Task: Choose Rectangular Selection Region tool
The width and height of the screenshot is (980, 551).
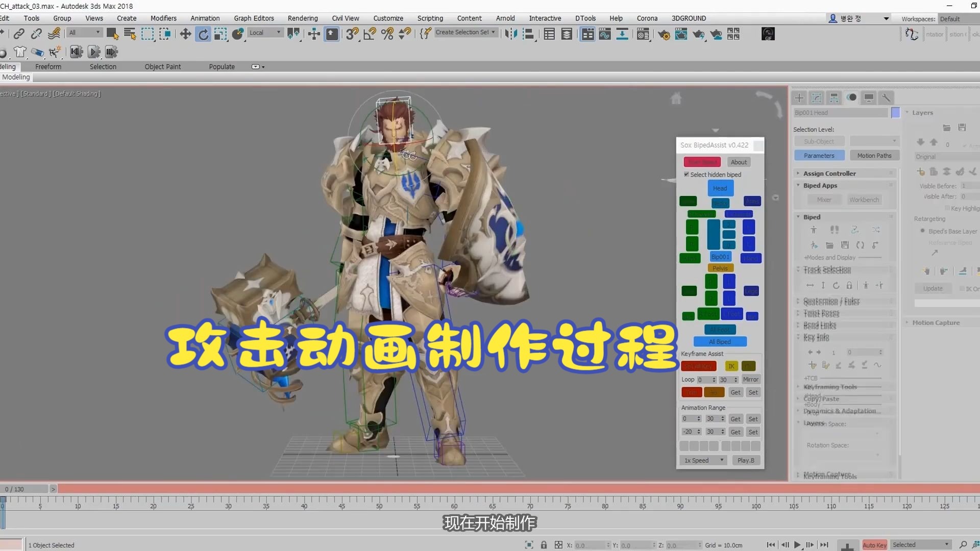Action: (148, 34)
